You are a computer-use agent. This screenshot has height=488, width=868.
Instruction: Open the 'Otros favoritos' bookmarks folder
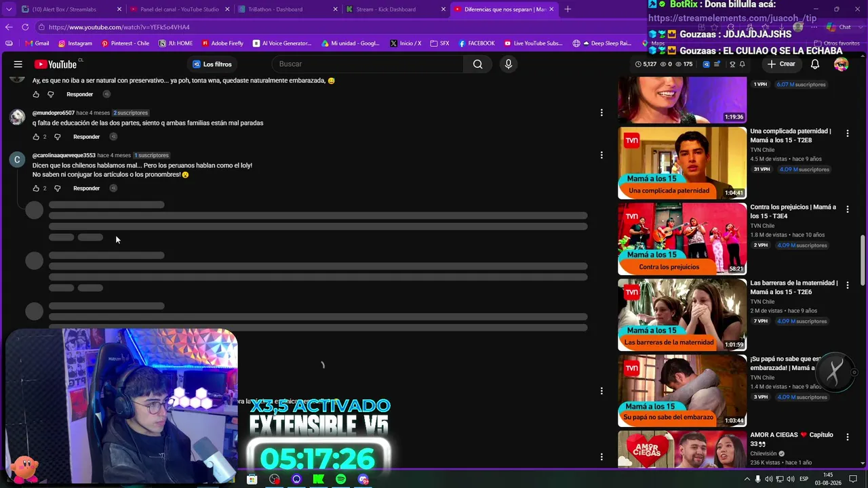point(837,43)
